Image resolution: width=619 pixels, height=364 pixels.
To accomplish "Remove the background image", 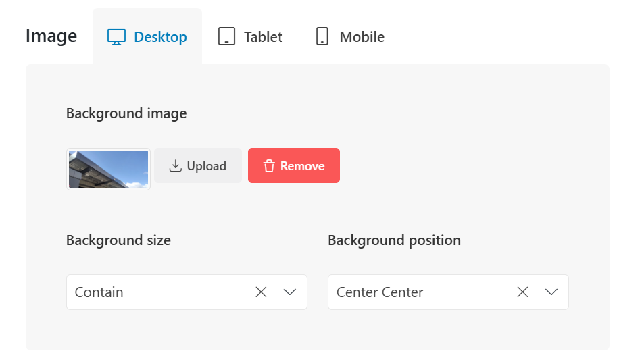I will click(x=294, y=165).
